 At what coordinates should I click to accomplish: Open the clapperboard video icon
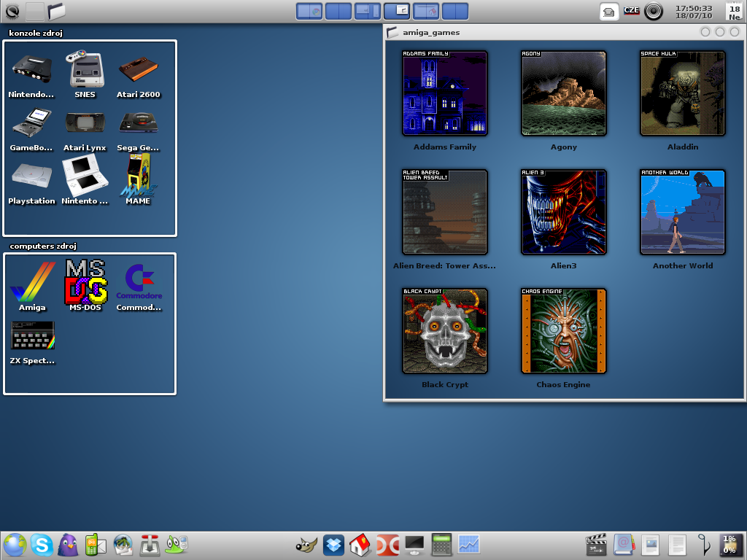point(595,545)
